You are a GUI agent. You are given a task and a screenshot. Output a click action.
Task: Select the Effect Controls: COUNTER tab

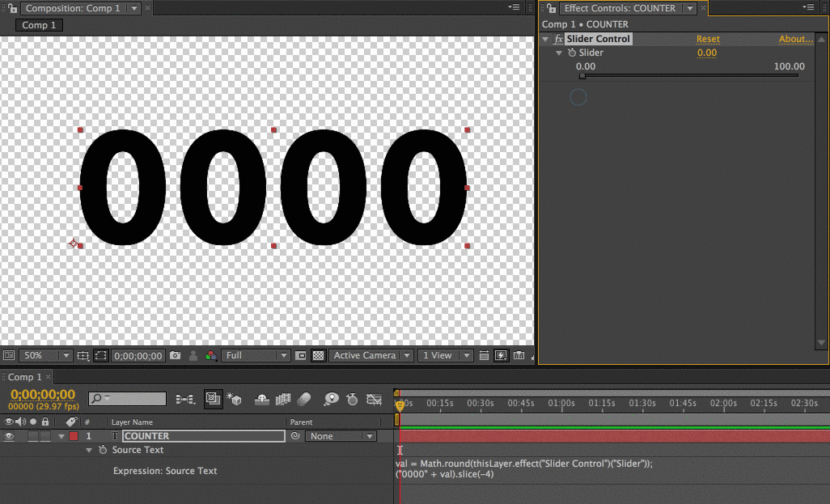(620, 8)
